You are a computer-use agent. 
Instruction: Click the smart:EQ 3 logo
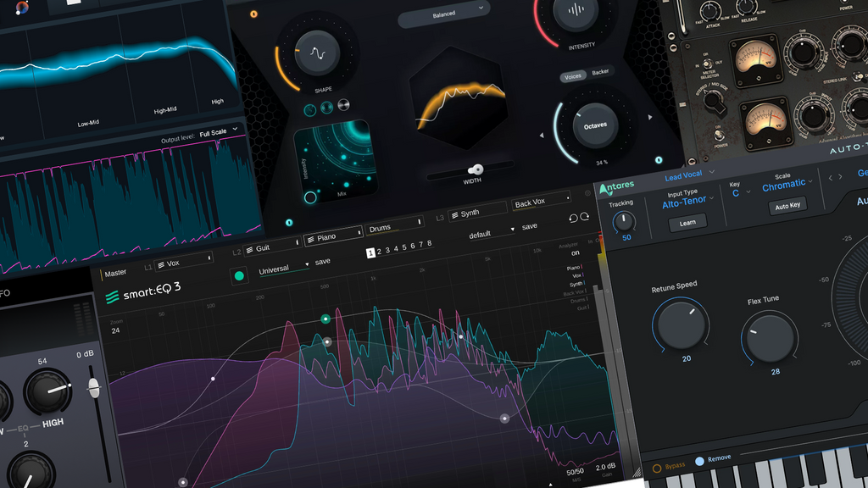142,292
